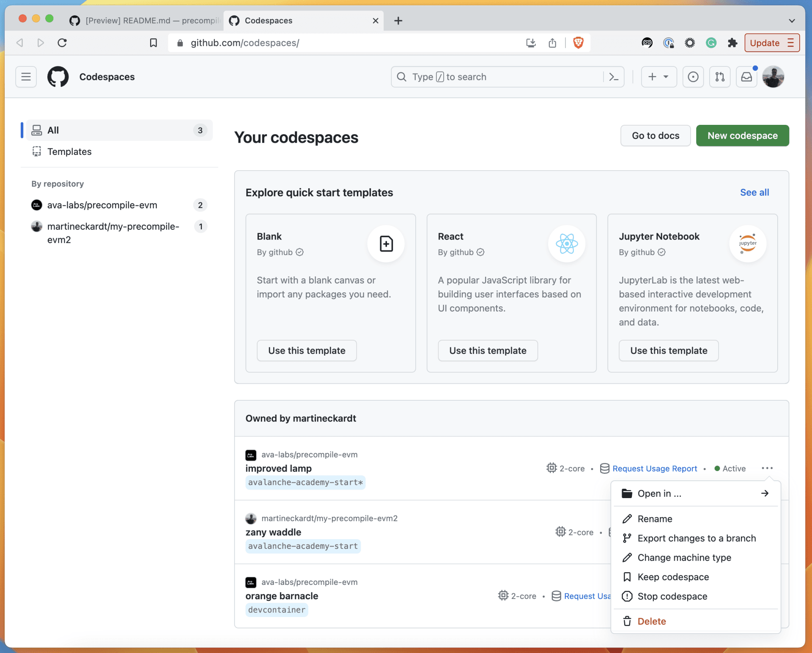Click the New codespace button
The image size is (812, 653).
(x=742, y=135)
